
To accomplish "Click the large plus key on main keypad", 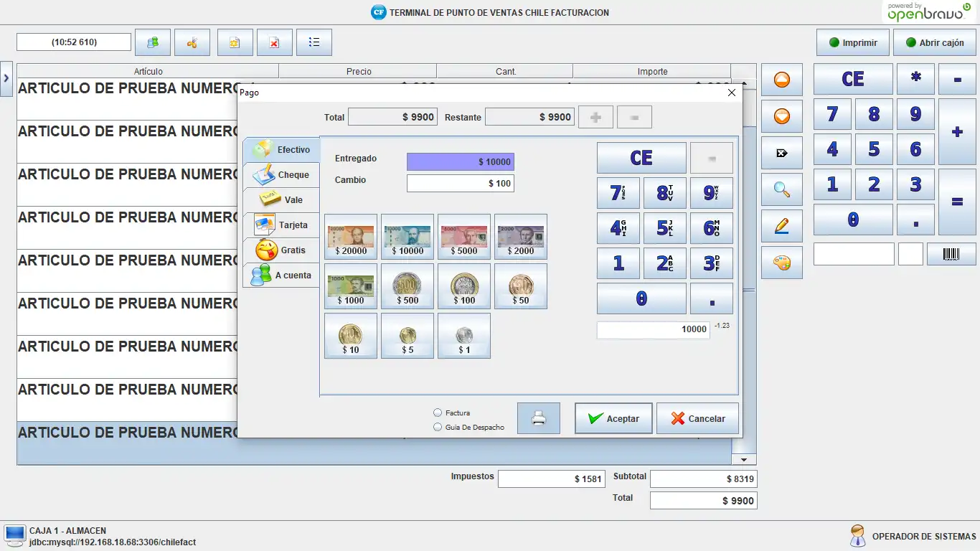I will [x=957, y=131].
